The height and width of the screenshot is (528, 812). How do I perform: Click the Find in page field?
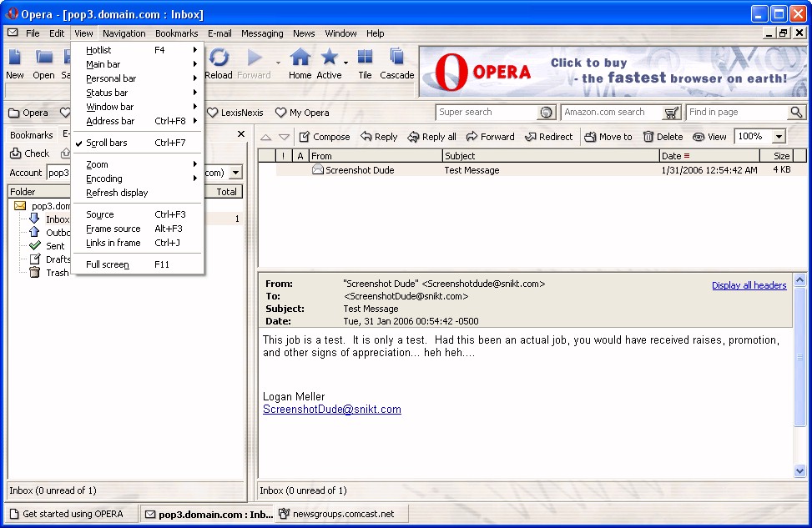738,112
